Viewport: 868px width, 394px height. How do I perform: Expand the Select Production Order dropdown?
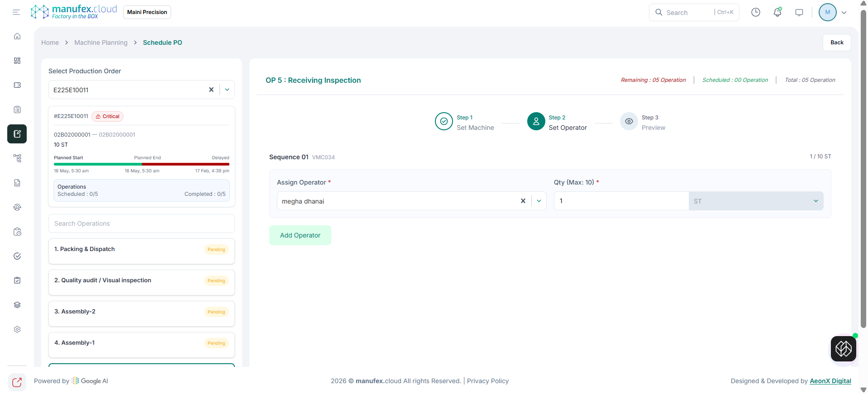[227, 90]
